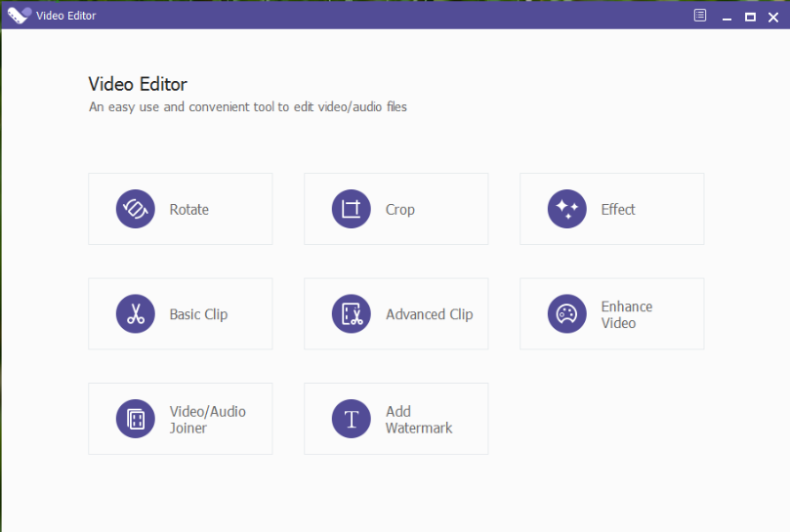The height and width of the screenshot is (532, 790).
Task: Click the Basic Clip scissors icon
Action: click(136, 313)
